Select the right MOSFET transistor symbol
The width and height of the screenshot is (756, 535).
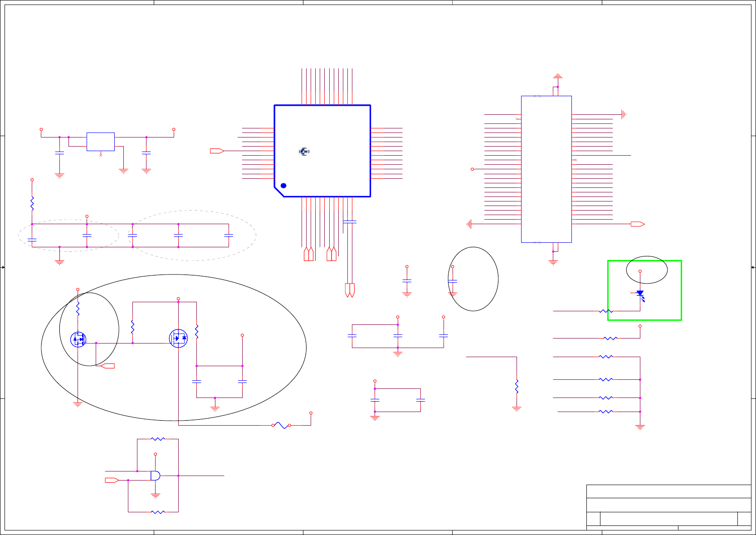(x=178, y=339)
